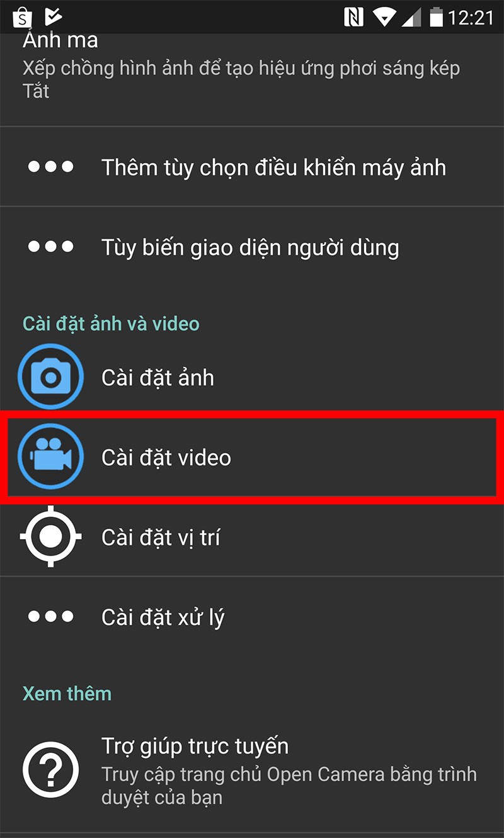Open Thêm tùy chọn điều khiển máy ảnh

(252, 167)
